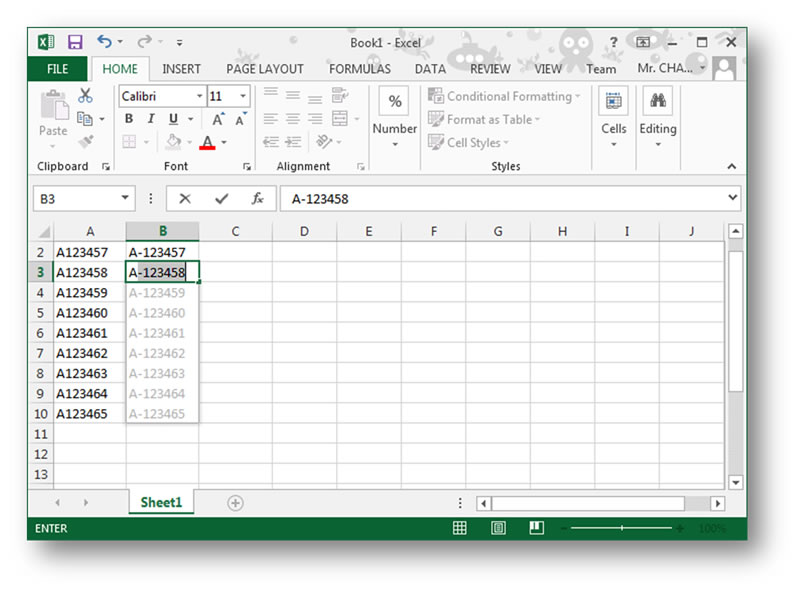Switch to the FORMULAS ribbon tab

coord(360,69)
